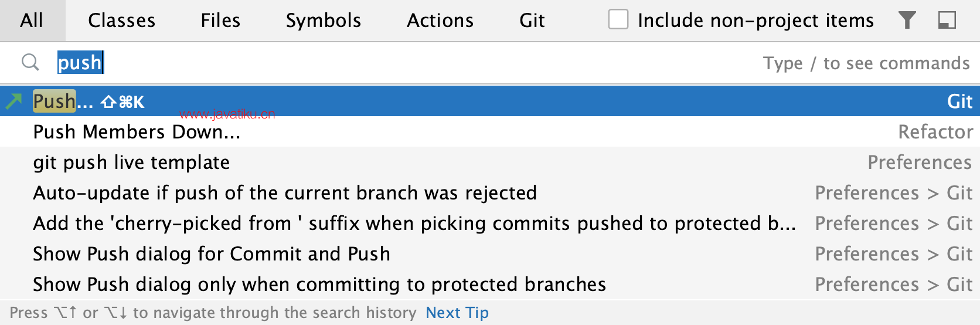Toggle Include non-project items checkbox
Image resolution: width=980 pixels, height=325 pixels.
pos(618,19)
